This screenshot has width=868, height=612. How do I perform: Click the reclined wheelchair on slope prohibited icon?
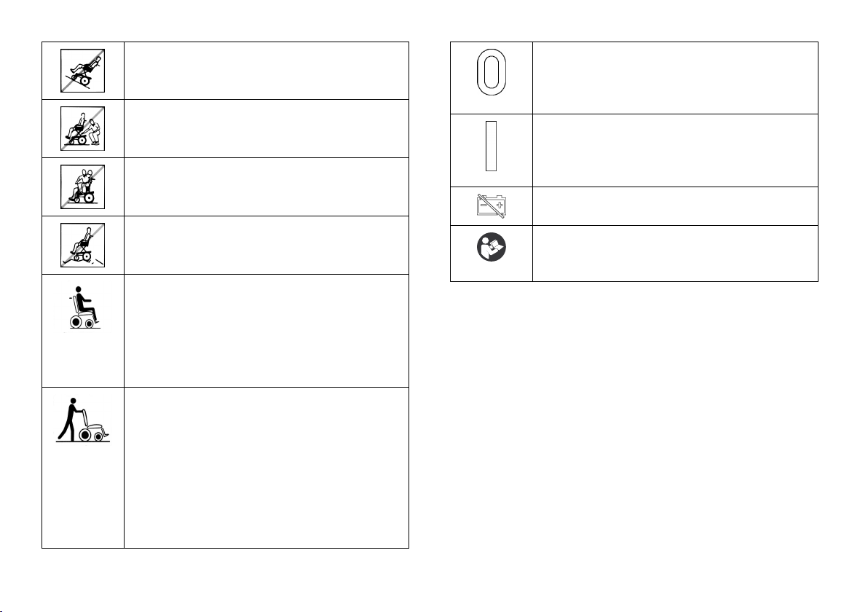point(82,71)
